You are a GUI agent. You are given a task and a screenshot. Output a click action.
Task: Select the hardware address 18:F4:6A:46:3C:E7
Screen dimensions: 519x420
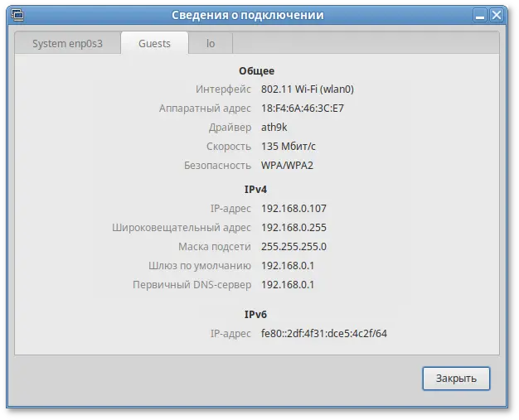point(302,109)
